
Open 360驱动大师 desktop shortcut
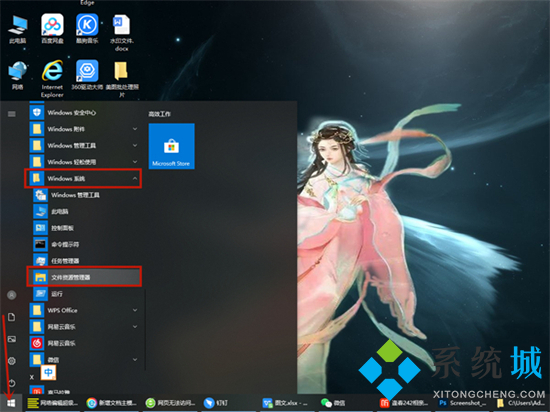point(87,75)
